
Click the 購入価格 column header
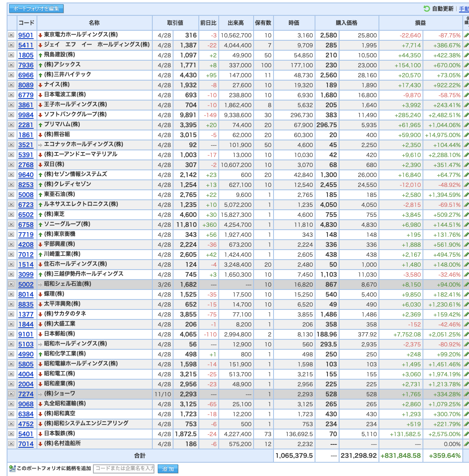[x=347, y=23]
